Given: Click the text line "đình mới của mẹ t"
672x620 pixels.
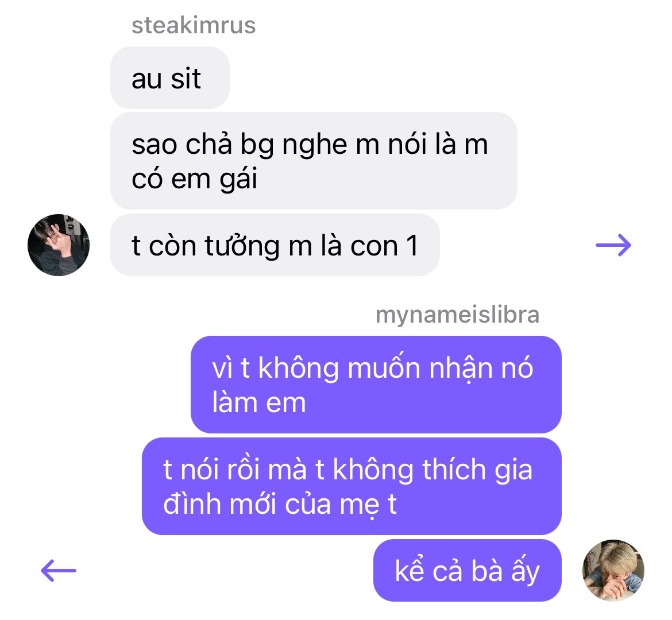Looking at the screenshot, I should pos(280,504).
